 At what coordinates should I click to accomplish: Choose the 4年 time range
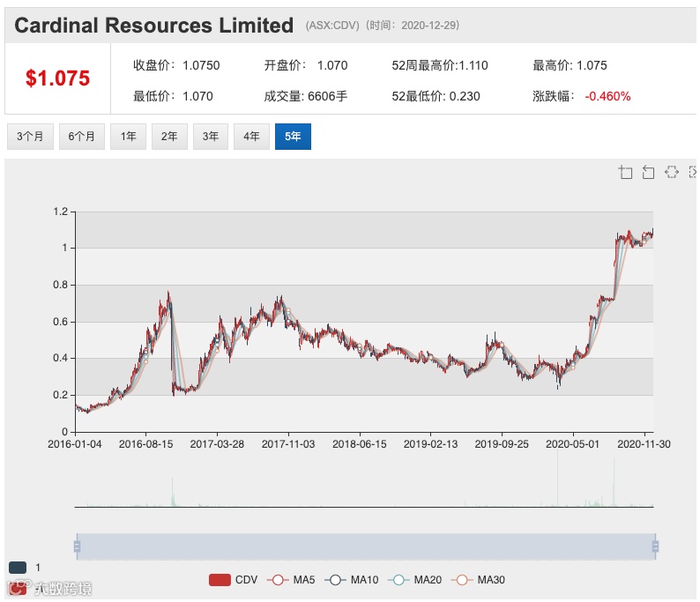[x=251, y=137]
